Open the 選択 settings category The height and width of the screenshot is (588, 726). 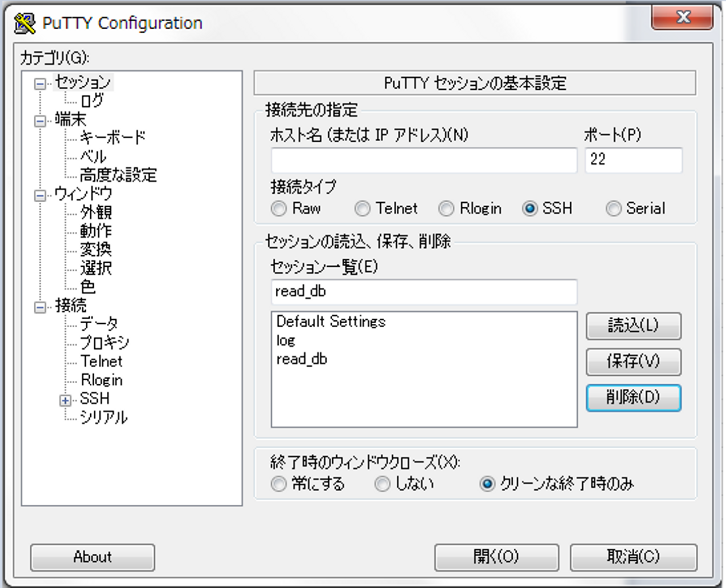96,268
